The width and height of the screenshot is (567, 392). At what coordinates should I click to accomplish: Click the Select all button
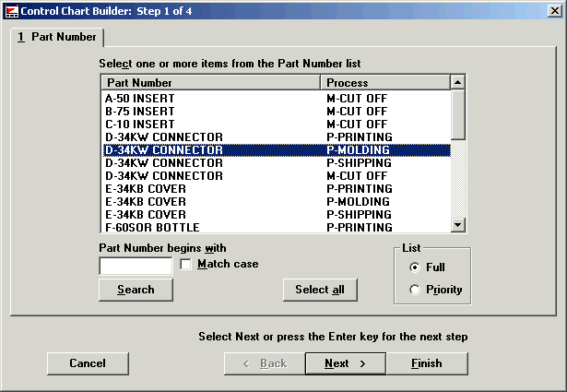(x=319, y=290)
